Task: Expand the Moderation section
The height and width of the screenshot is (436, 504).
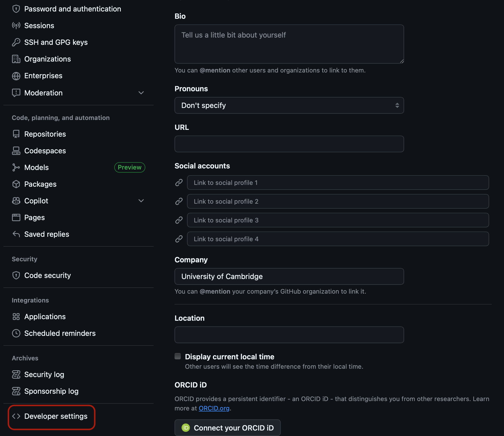Action: click(141, 93)
